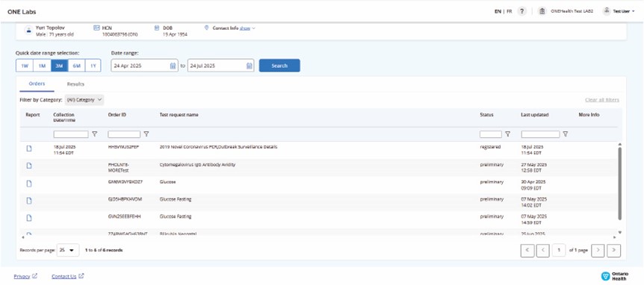
Task: Click the page number input box
Action: click(x=559, y=250)
